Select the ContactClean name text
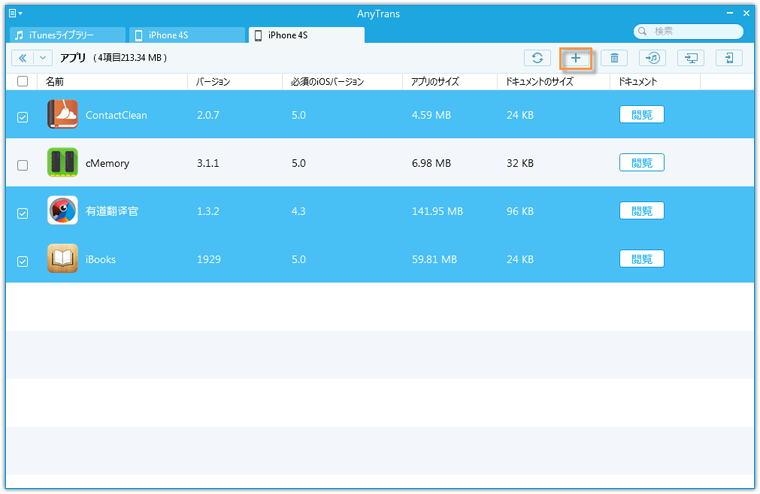The height and width of the screenshot is (494, 760). (x=116, y=115)
